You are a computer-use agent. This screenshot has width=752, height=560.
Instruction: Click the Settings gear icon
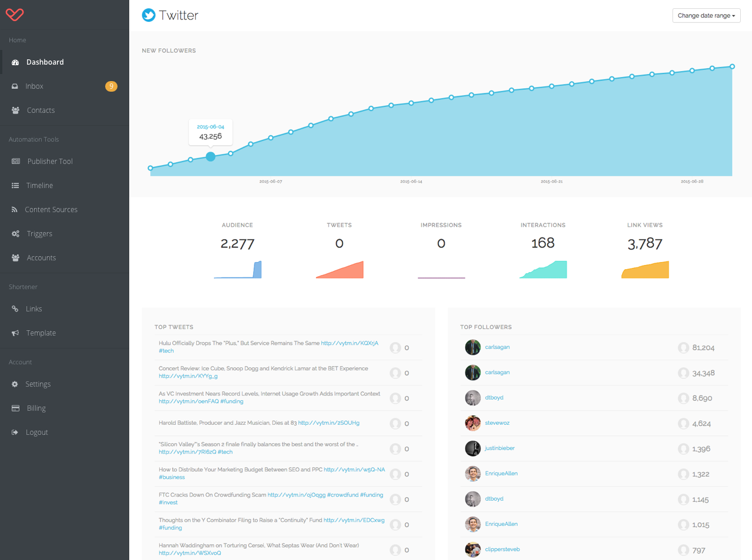click(15, 384)
